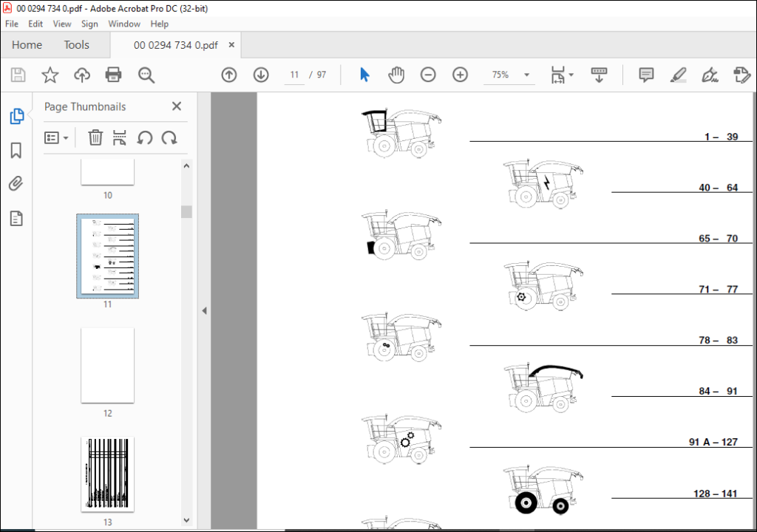Add a sticky note comment

646,75
